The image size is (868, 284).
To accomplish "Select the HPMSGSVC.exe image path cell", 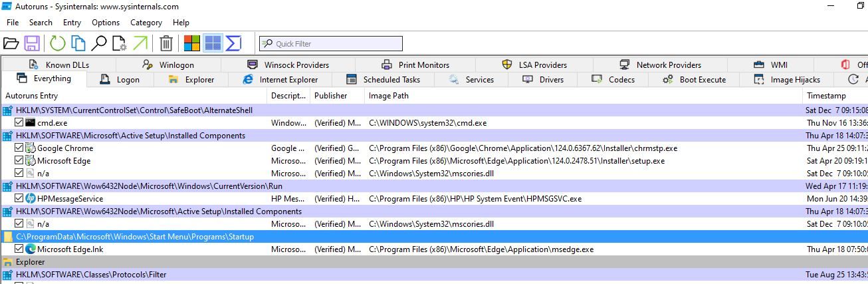I will 475,198.
